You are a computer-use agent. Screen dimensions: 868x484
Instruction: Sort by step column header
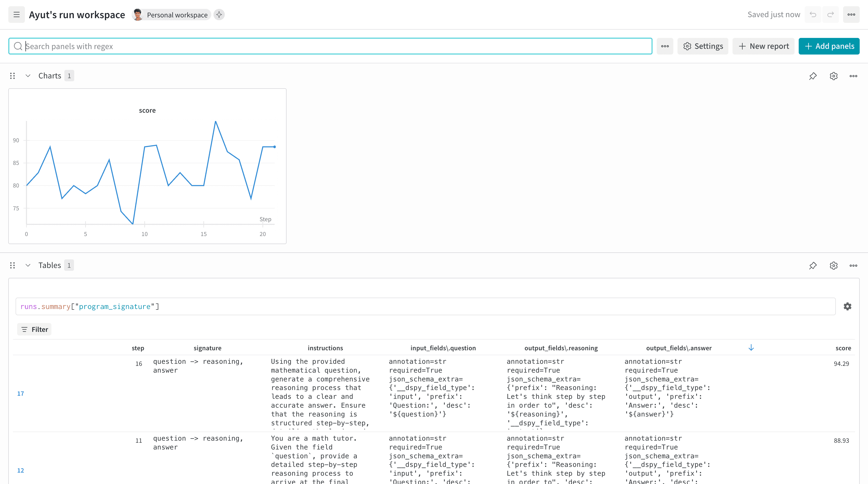pos(138,348)
